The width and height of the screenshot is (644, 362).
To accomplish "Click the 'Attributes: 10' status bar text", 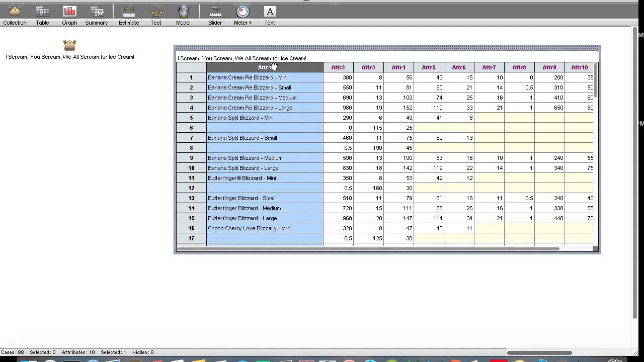I will tap(78, 352).
